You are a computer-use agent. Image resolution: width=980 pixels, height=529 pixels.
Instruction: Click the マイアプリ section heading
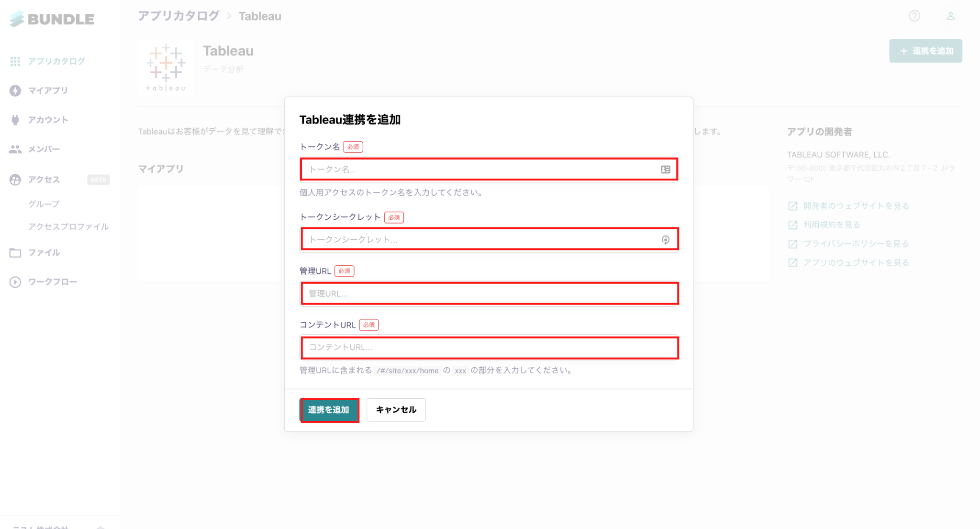(x=161, y=169)
